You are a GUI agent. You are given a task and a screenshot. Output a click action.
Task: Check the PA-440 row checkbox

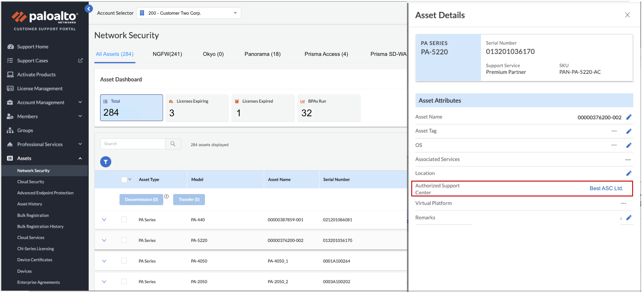point(124,219)
